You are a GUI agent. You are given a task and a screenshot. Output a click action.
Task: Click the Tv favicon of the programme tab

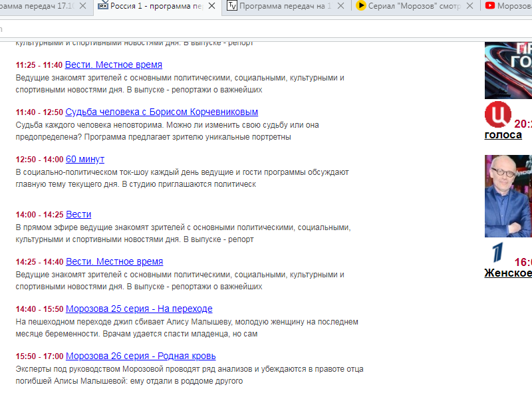coord(231,5)
